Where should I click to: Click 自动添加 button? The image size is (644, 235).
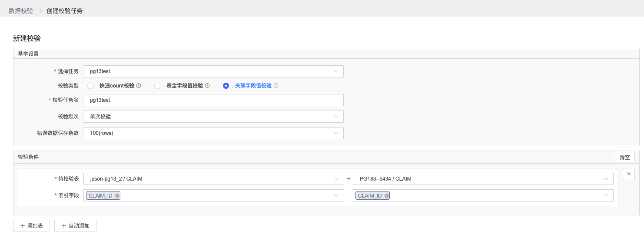(x=75, y=226)
